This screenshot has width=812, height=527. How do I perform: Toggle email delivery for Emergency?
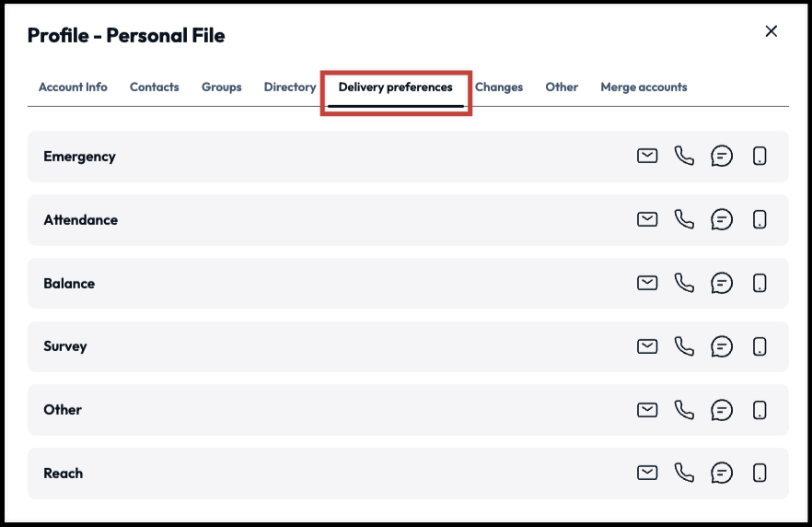[647, 156]
